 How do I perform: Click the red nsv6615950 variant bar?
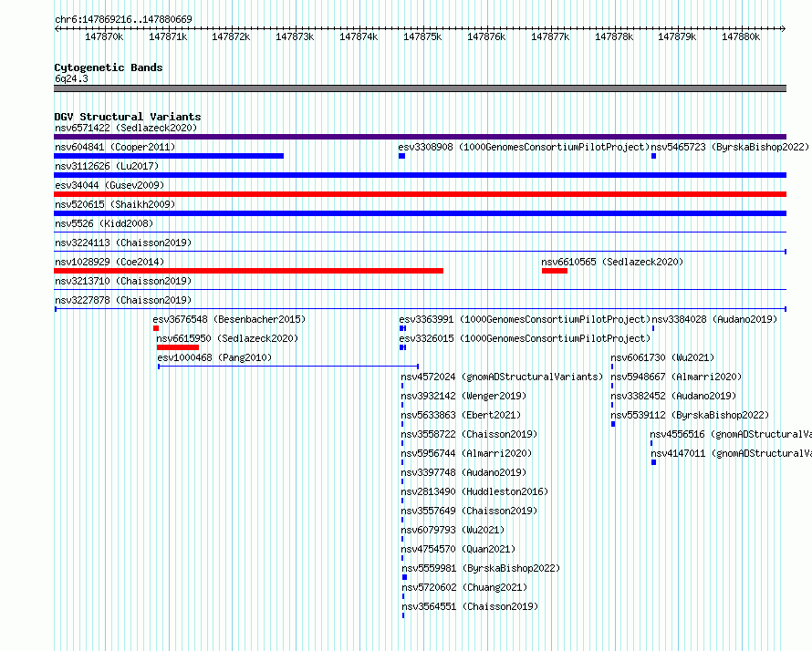pyautogui.click(x=178, y=347)
